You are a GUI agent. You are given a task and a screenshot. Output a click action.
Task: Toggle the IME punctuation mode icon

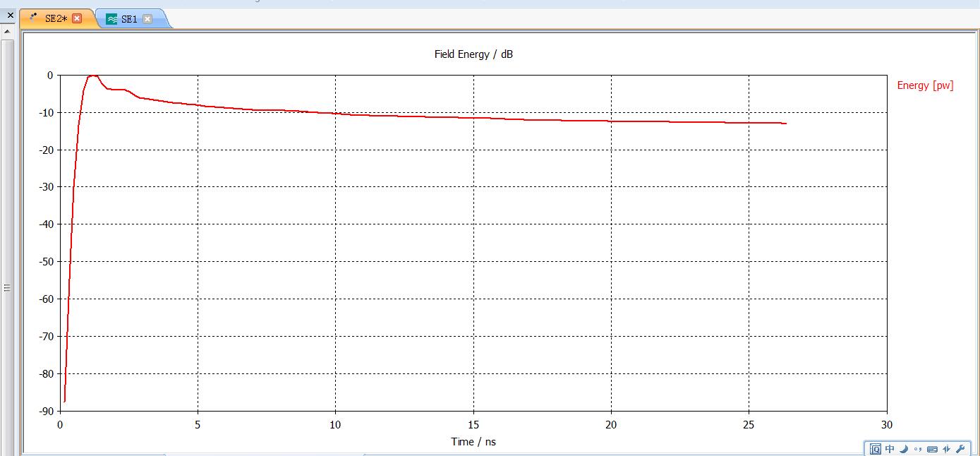(918, 449)
